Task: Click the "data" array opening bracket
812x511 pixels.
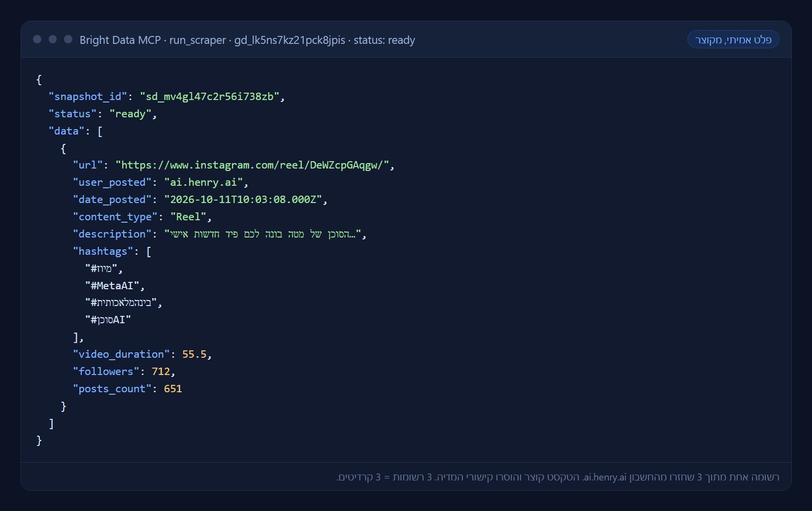Action: point(100,131)
